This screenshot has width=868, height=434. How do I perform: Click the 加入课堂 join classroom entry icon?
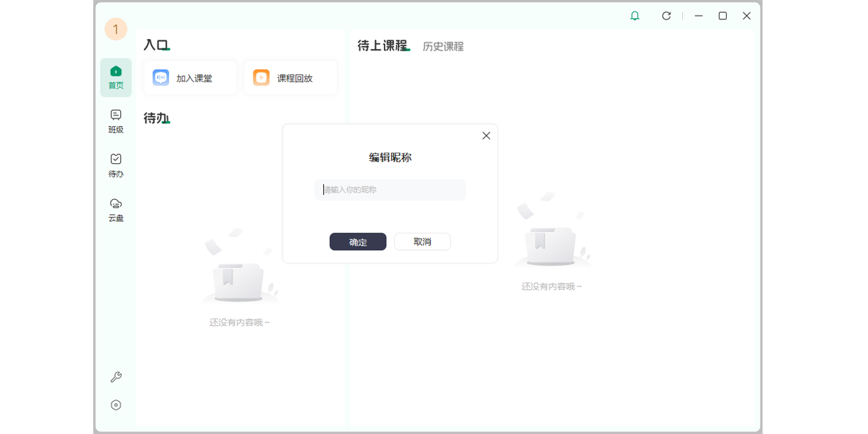pos(161,77)
